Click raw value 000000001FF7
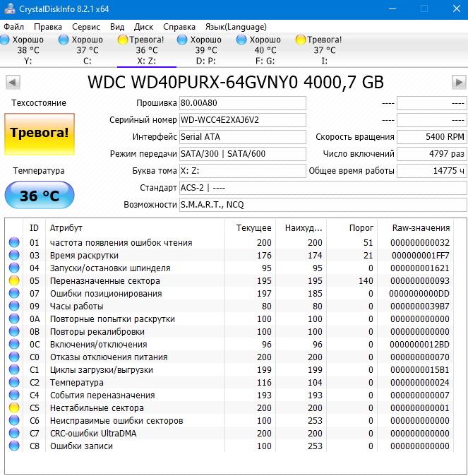 (420, 256)
